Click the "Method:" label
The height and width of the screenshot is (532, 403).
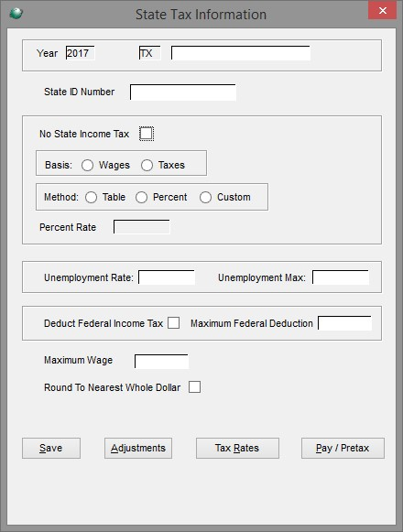pyautogui.click(x=61, y=197)
